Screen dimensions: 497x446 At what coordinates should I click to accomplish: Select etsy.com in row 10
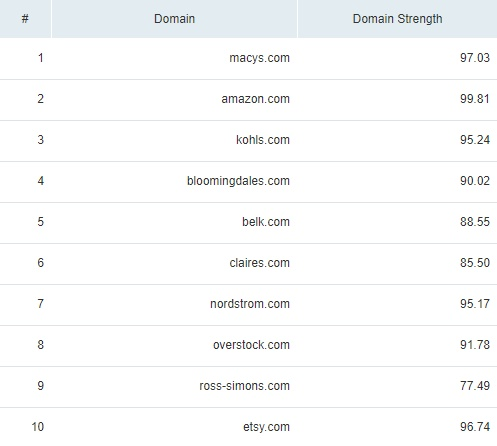(x=266, y=427)
